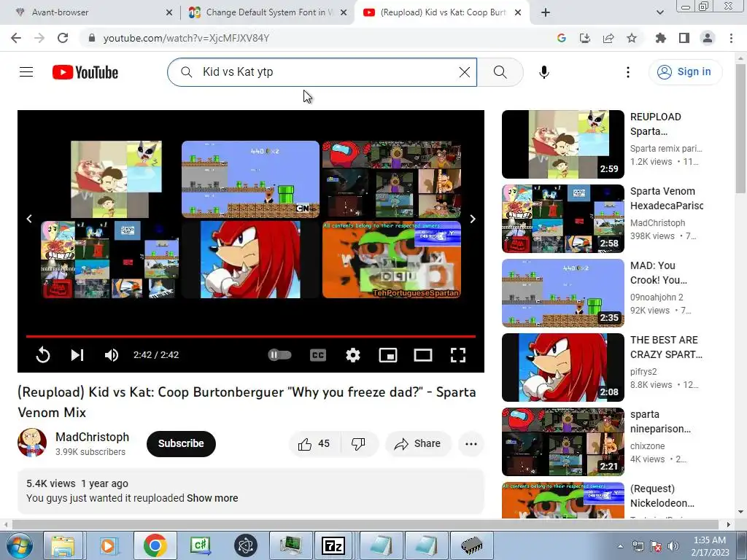Open more actions ellipsis under video
This screenshot has height=560, width=747.
pyautogui.click(x=471, y=444)
